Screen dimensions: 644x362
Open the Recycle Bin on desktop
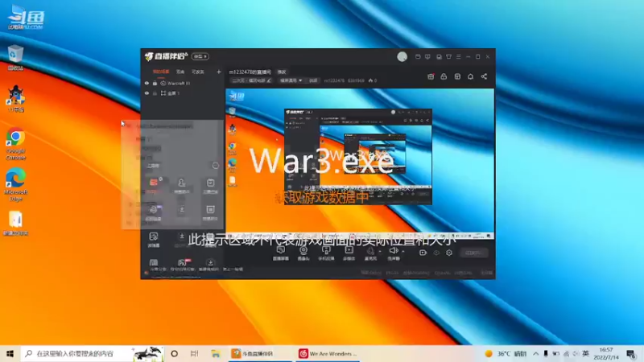click(15, 58)
